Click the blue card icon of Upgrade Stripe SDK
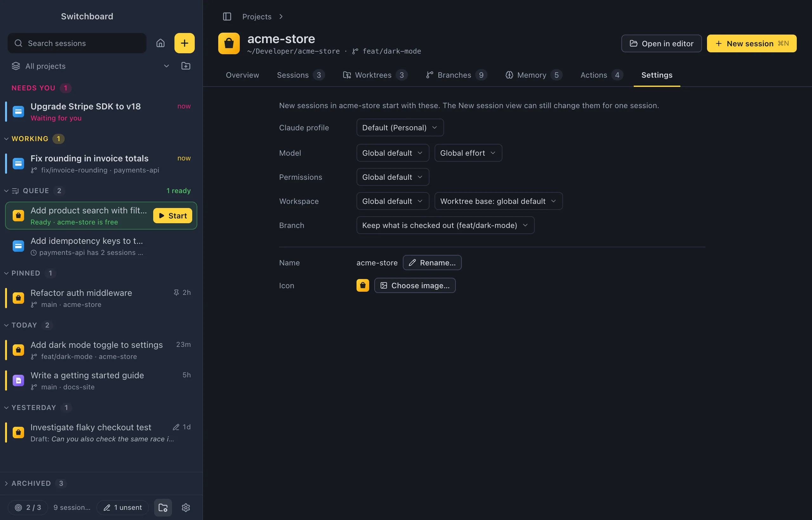This screenshot has width=812, height=520. 19,111
